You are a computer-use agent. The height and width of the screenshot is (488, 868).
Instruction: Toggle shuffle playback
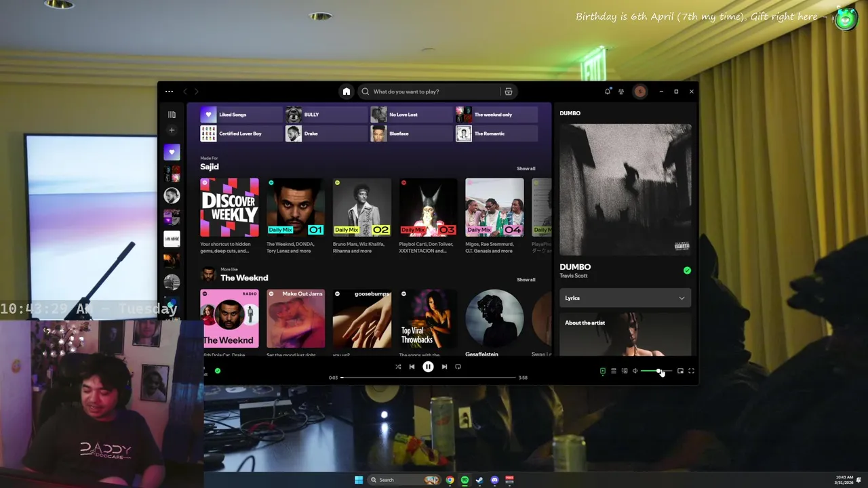coord(398,367)
